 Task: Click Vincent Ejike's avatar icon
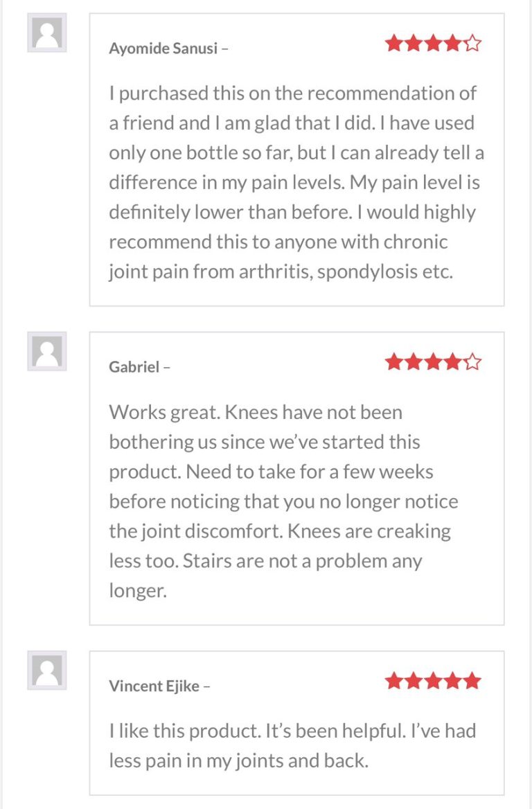(x=47, y=670)
